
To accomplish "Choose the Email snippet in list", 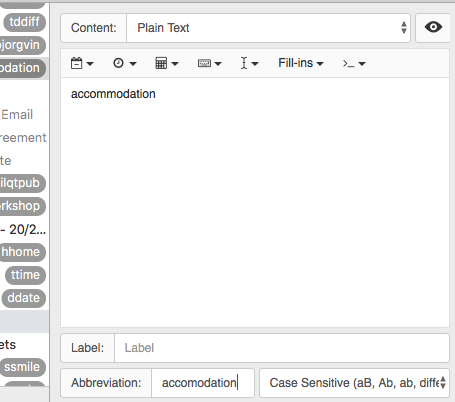I will 17,115.
